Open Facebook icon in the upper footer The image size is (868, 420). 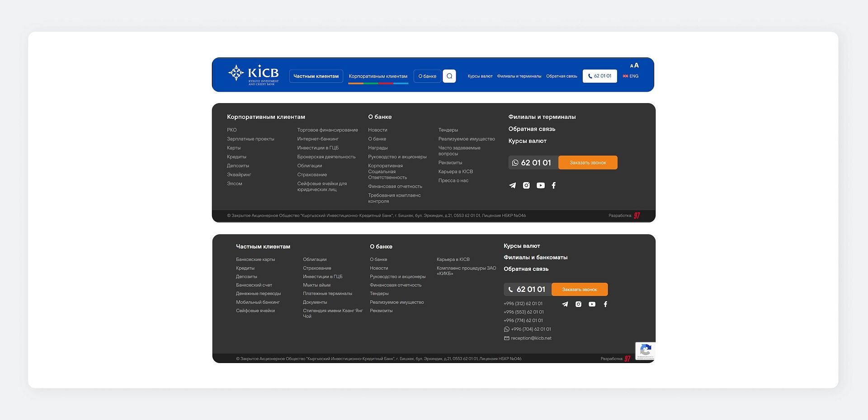554,185
